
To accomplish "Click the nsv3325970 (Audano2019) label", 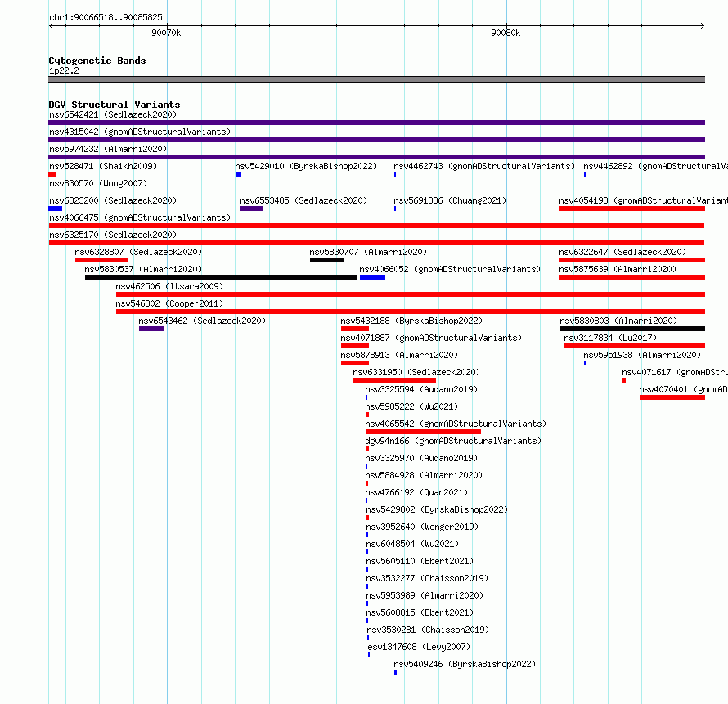I will pos(421,458).
